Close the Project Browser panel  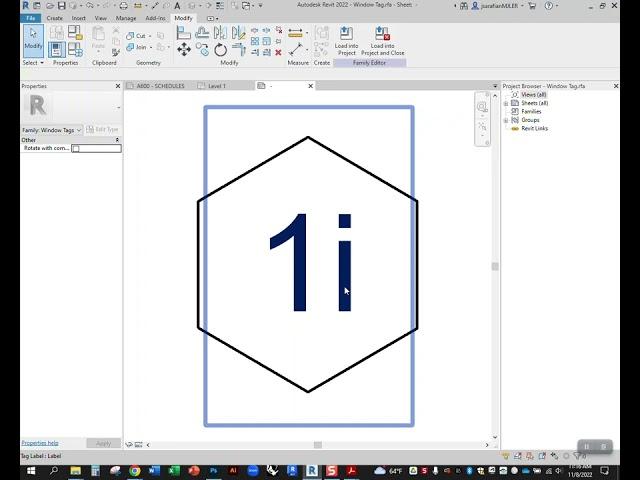[616, 86]
